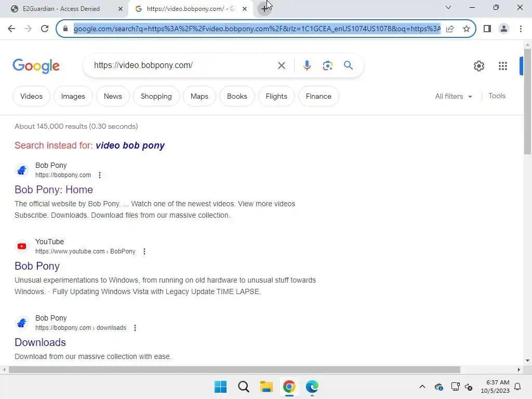Reload the current page

tap(45, 29)
